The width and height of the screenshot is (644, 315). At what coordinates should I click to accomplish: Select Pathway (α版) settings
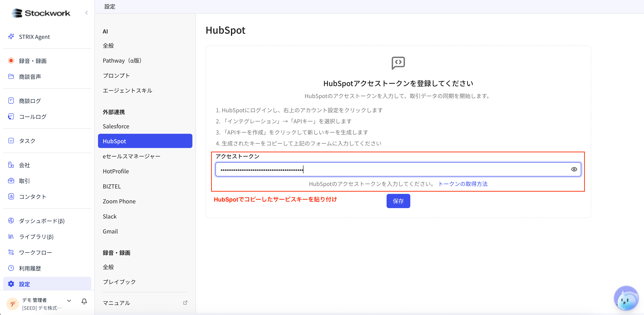[x=122, y=61]
